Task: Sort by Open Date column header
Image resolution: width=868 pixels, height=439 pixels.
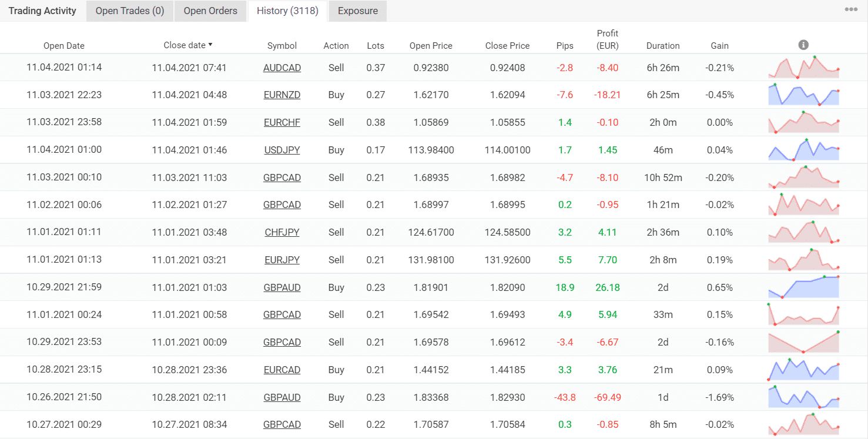Action: click(64, 45)
